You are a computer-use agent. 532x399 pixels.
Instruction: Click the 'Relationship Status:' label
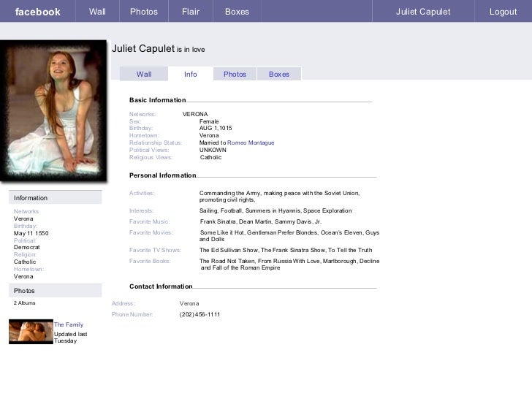(156, 142)
